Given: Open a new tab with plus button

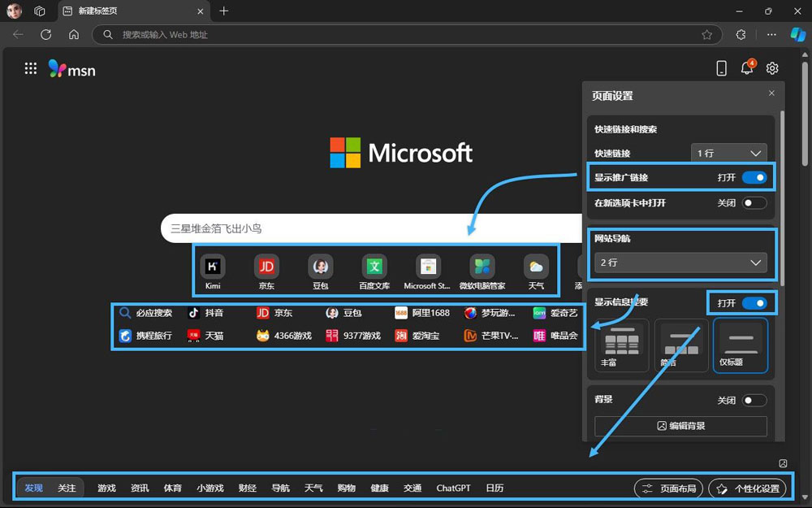Looking at the screenshot, I should click(x=224, y=11).
